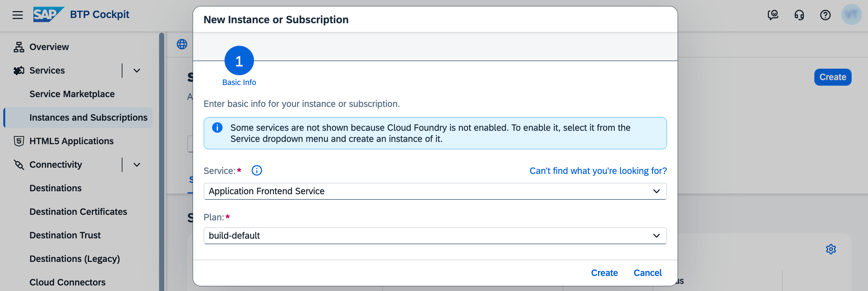Open the hamburger navigation menu
Viewport: 868px width, 291px height.
pyautogui.click(x=18, y=15)
